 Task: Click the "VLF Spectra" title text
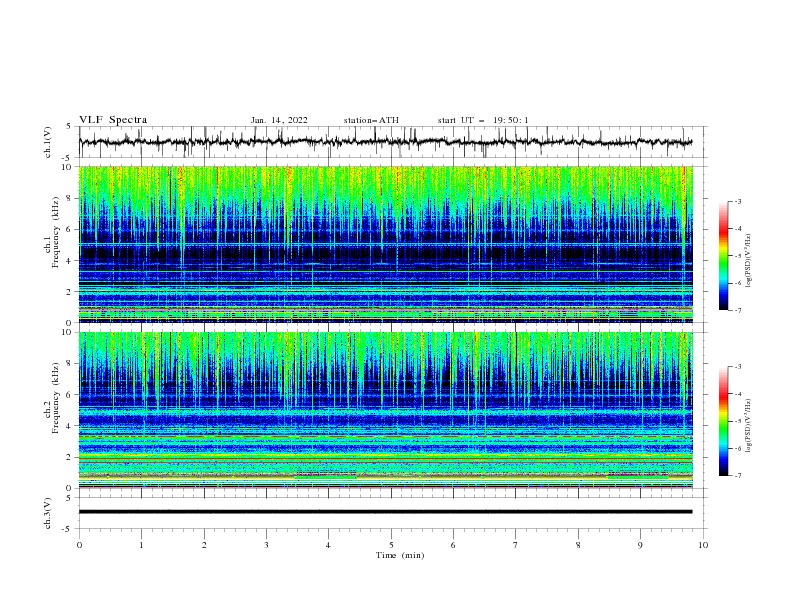coord(113,120)
